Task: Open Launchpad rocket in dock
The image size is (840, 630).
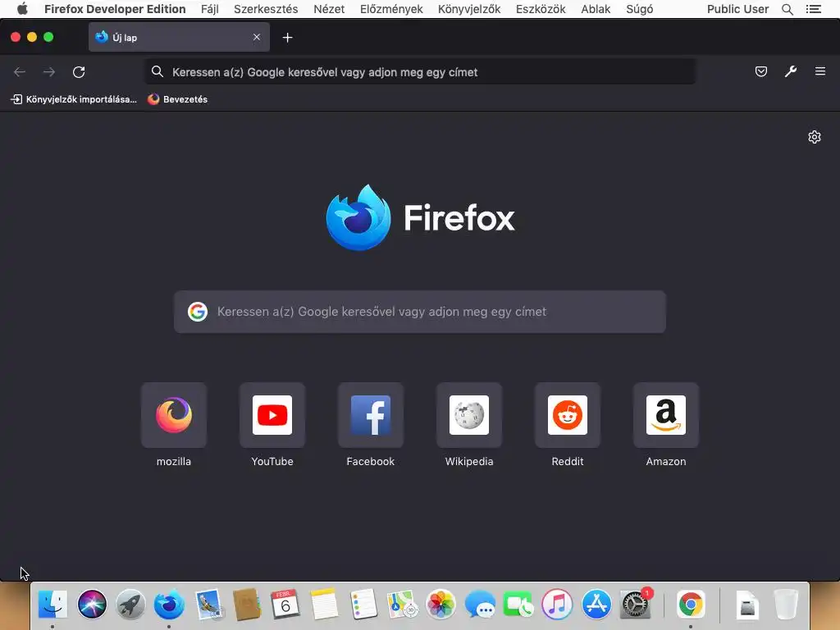Action: [130, 605]
